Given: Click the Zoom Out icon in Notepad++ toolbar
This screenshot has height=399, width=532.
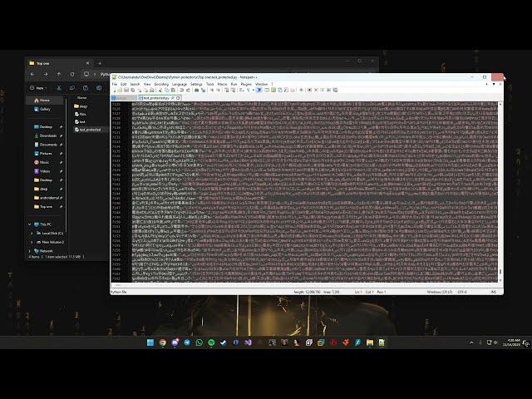Looking at the screenshot, I should click(x=218, y=91).
